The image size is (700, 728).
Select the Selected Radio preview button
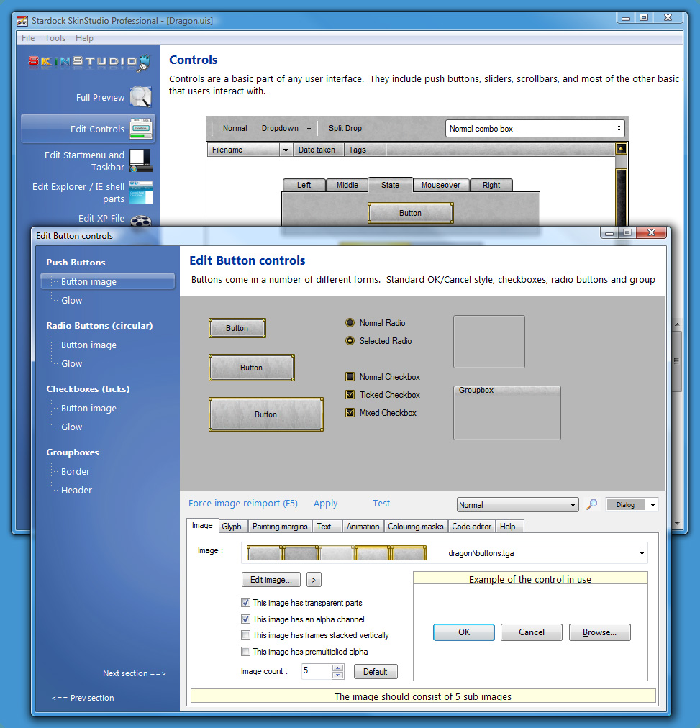pyautogui.click(x=350, y=341)
